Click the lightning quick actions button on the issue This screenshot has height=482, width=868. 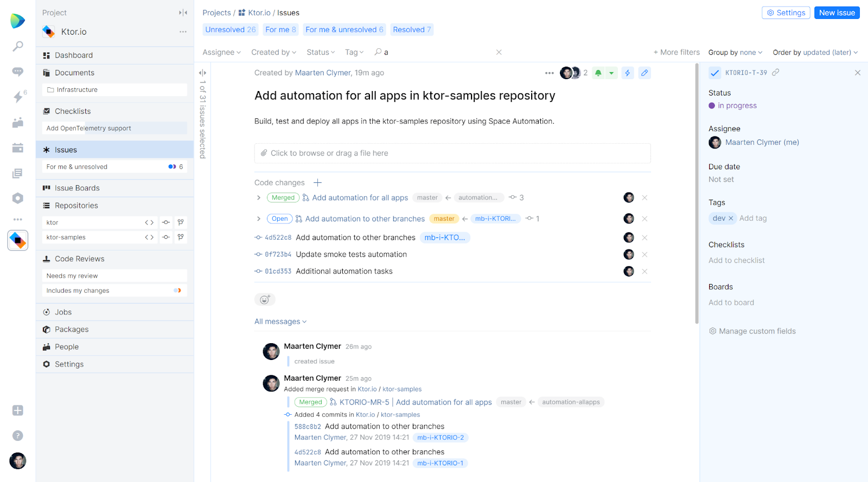coord(628,73)
